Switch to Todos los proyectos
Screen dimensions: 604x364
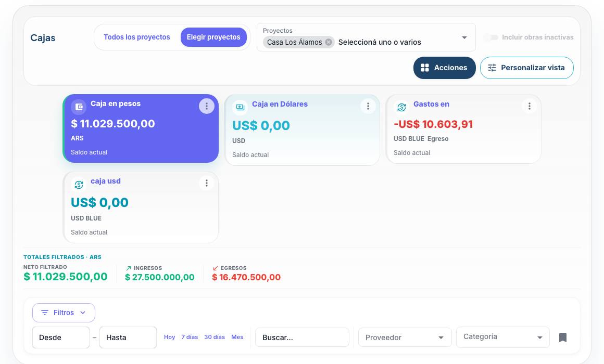coord(137,37)
